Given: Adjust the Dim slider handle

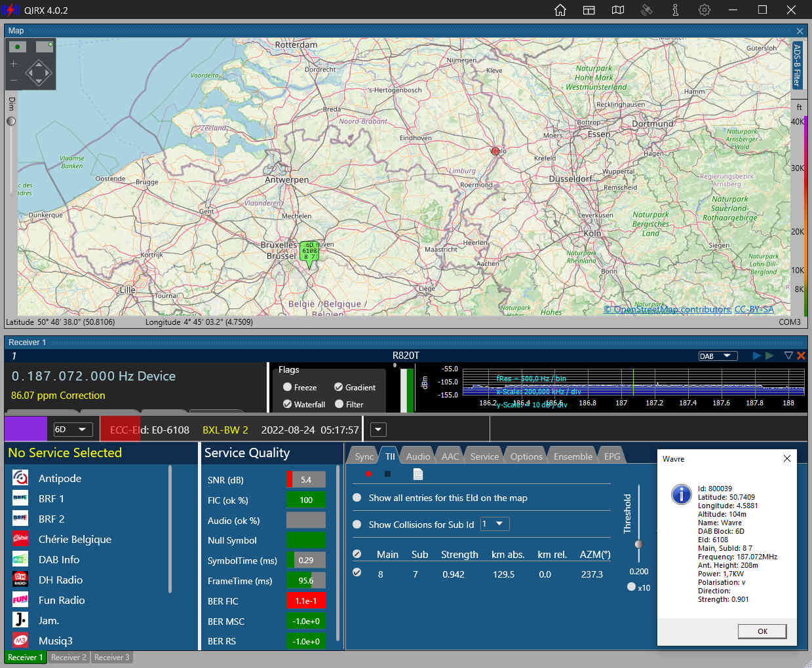Looking at the screenshot, I should [x=11, y=121].
